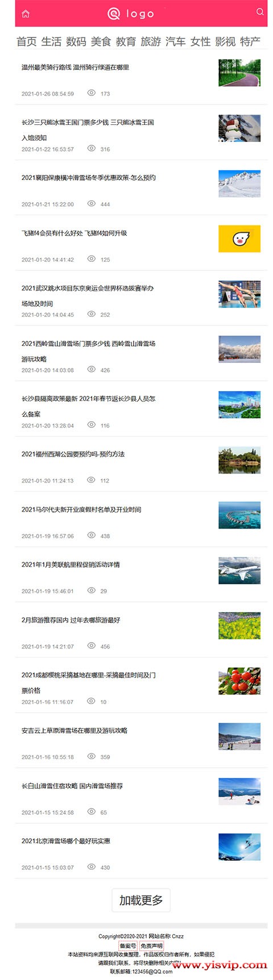Open search with the magnifier icon
Image resolution: width=273 pixels, height=980 pixels.
[260, 11]
